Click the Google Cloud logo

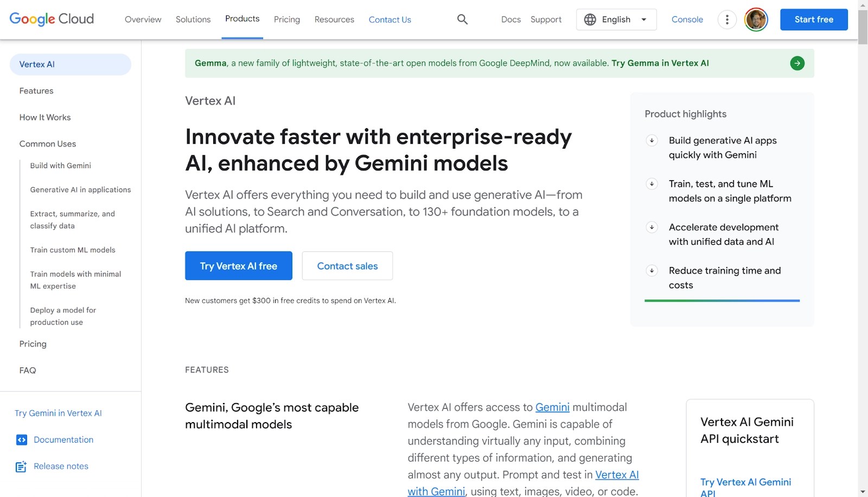click(x=52, y=19)
